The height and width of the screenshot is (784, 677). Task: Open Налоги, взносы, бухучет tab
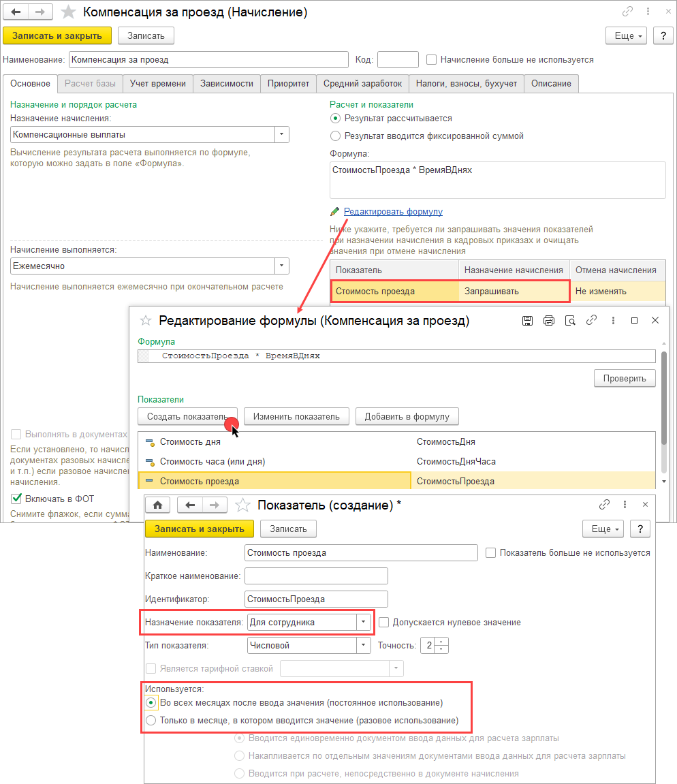(x=467, y=84)
